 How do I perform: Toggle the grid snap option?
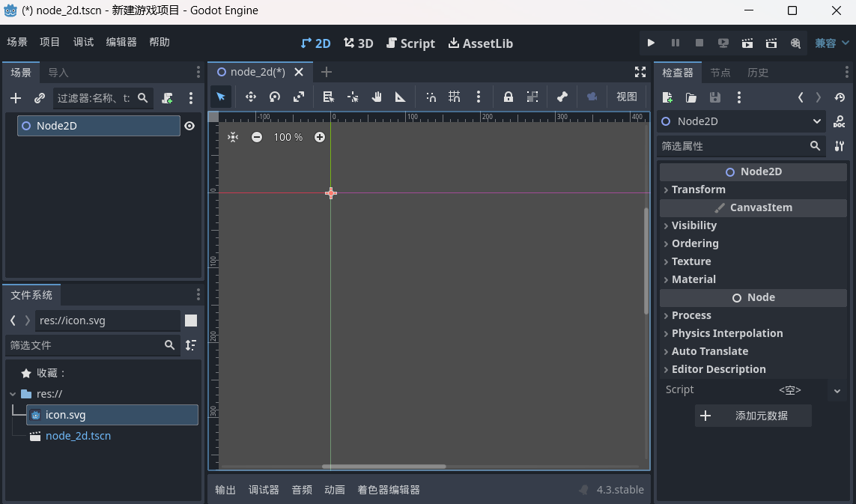(455, 97)
